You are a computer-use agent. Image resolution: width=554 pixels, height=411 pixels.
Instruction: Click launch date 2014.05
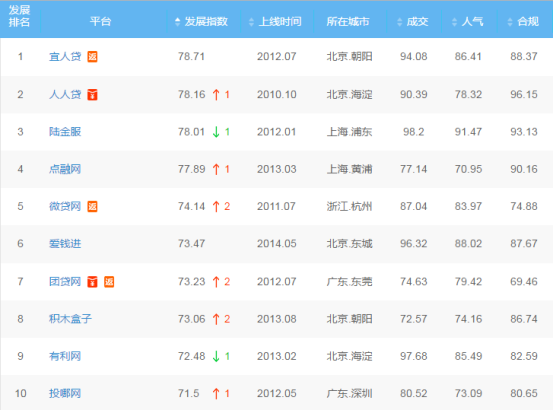point(277,243)
